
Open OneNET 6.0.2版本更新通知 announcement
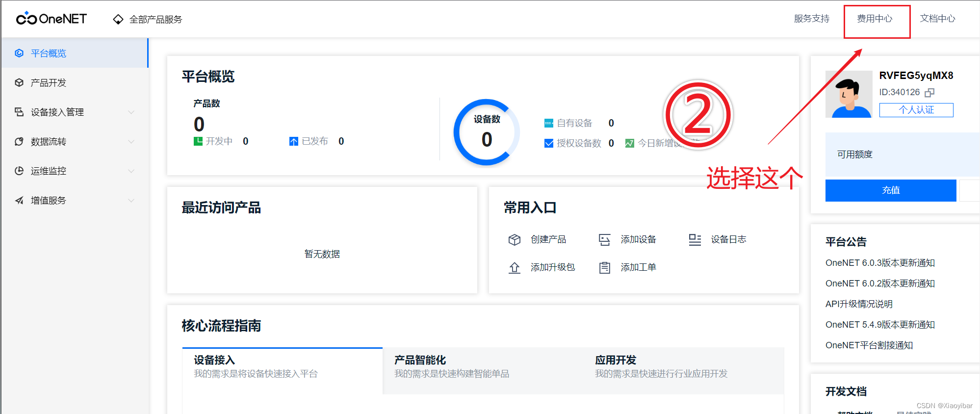click(x=880, y=284)
